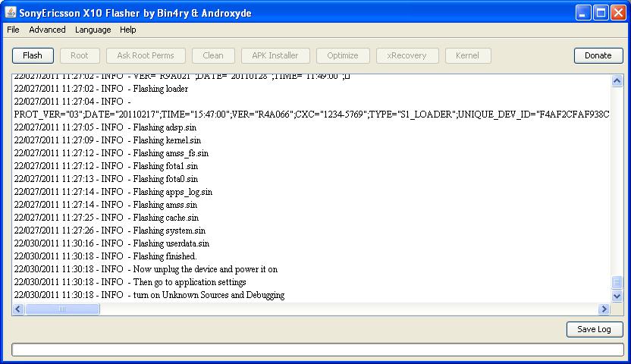Click the horizontal scrollbar thumb
Viewport: 631px width, 364px height.
62,309
